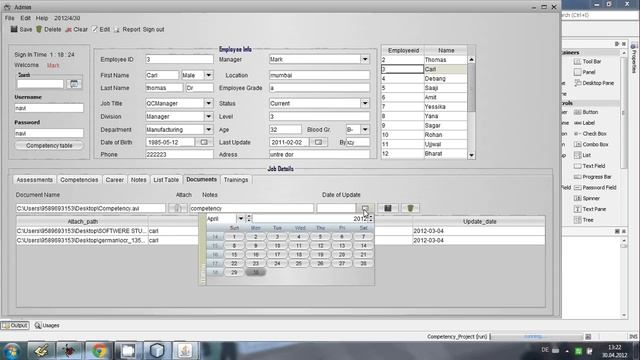Open the Blood Gr. dropdown

pos(365,129)
